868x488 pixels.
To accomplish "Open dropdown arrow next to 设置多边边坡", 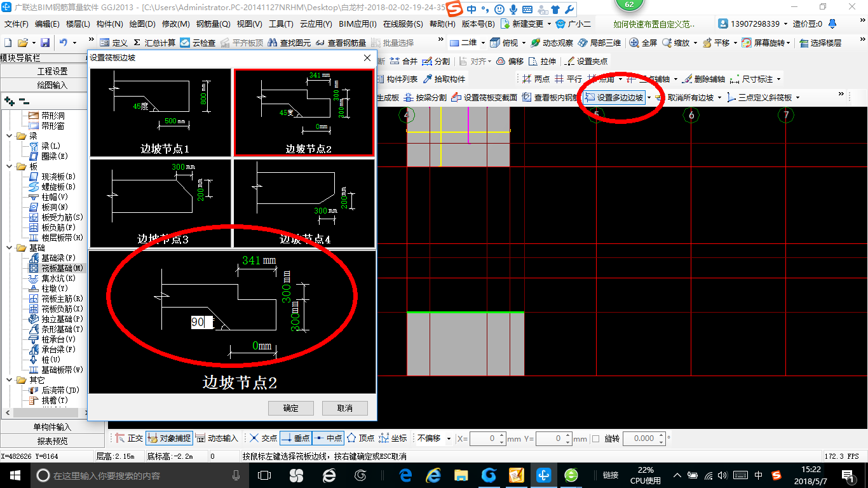I will pos(649,97).
